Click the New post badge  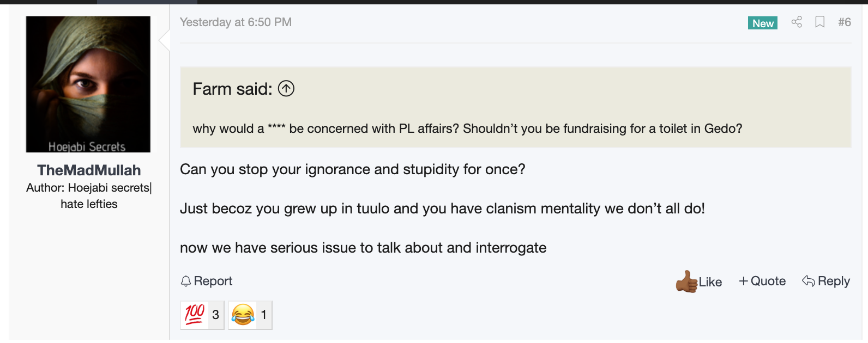(763, 23)
